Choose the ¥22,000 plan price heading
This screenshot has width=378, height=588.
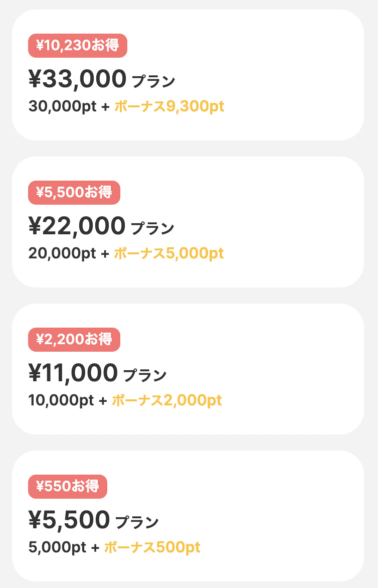(x=77, y=226)
